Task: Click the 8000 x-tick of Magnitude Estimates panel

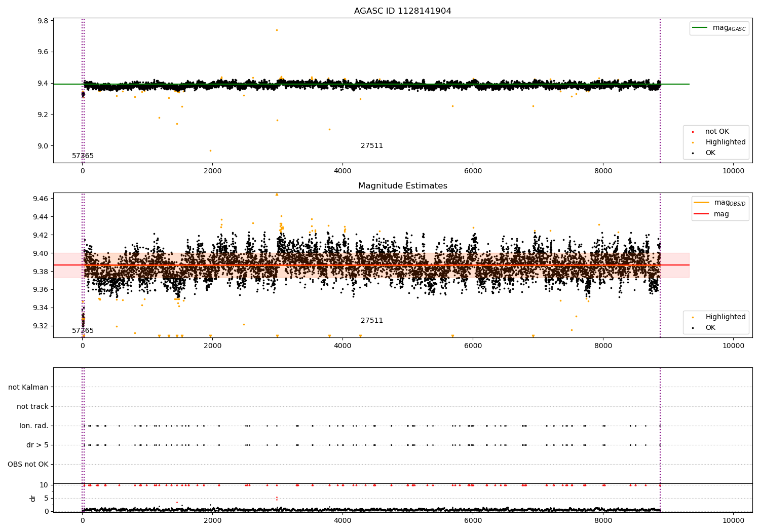Action: click(603, 346)
